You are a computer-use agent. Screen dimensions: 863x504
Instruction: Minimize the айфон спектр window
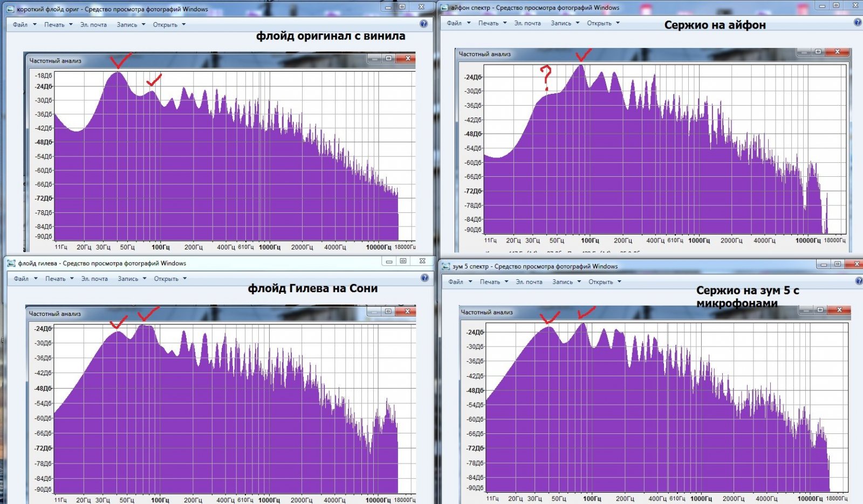(x=822, y=6)
